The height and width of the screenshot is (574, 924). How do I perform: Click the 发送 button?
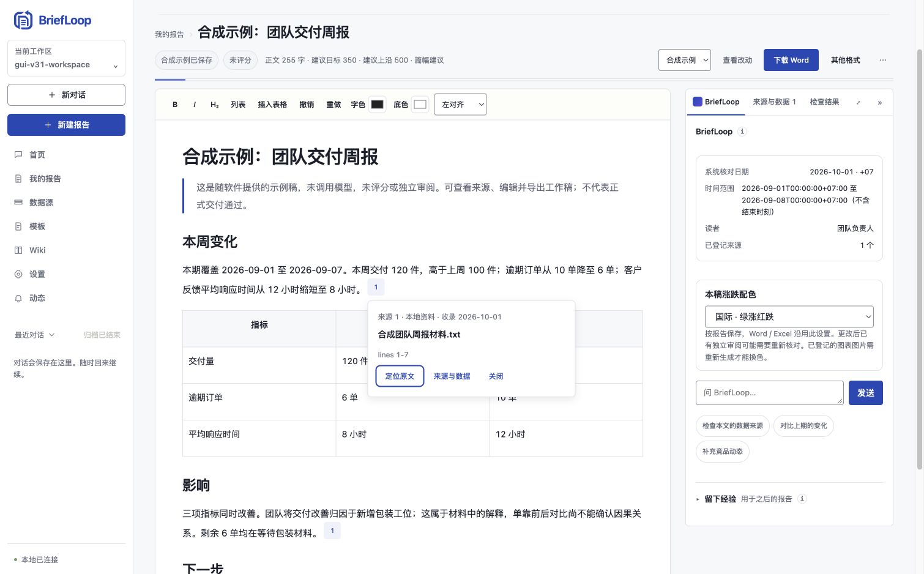866,393
